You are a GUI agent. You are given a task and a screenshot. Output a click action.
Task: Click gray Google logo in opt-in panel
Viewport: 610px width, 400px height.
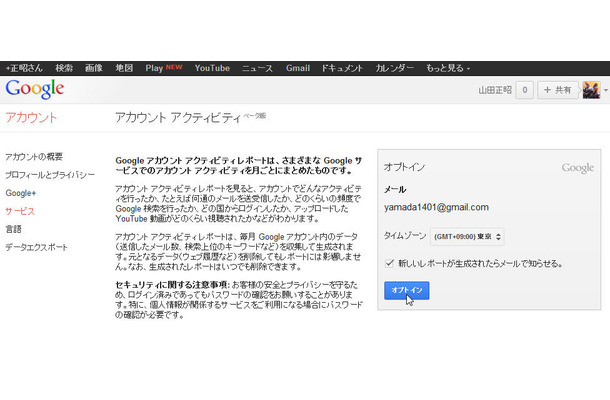577,168
